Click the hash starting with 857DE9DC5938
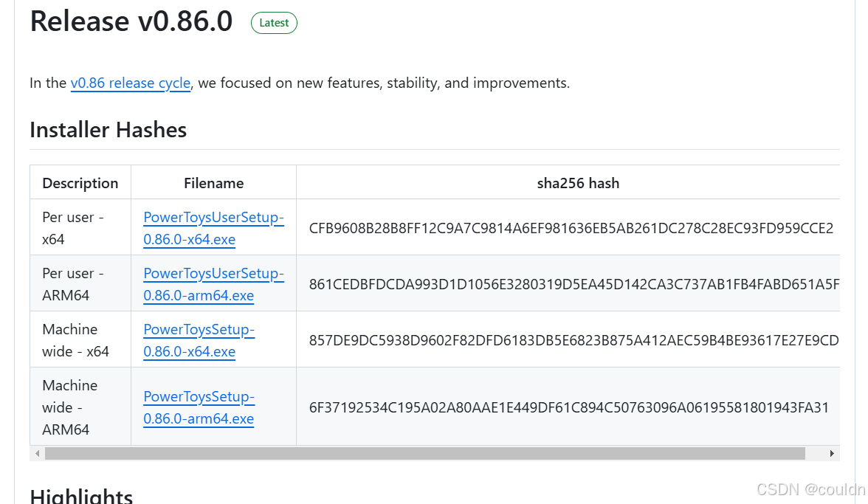Viewport: 868px width, 504px height. (574, 340)
